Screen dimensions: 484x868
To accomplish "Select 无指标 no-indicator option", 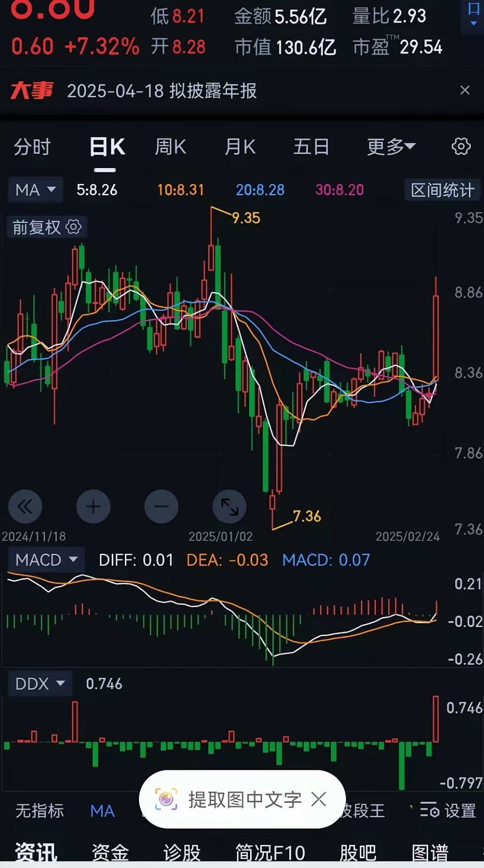I will pos(39,811).
